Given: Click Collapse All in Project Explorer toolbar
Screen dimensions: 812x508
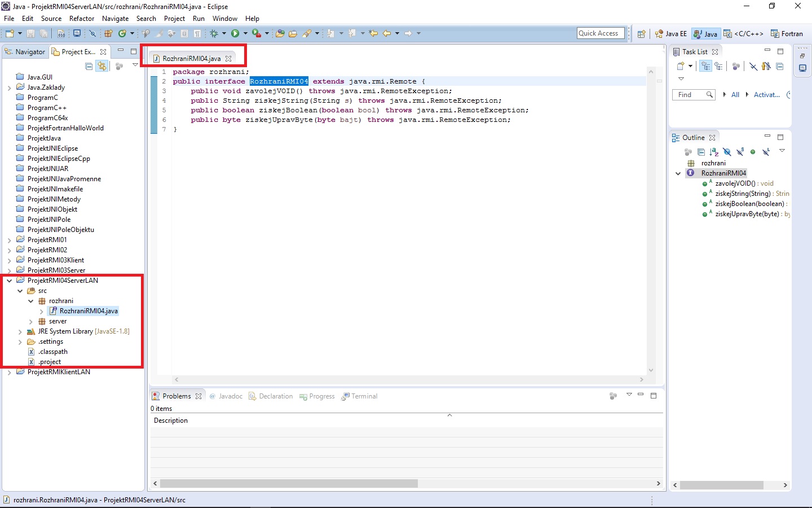Looking at the screenshot, I should click(89, 66).
